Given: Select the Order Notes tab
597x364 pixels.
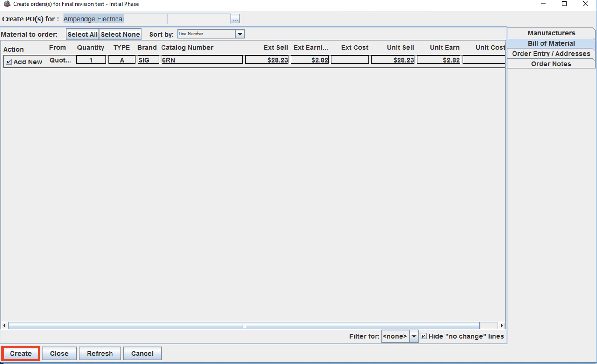Looking at the screenshot, I should (x=551, y=64).
